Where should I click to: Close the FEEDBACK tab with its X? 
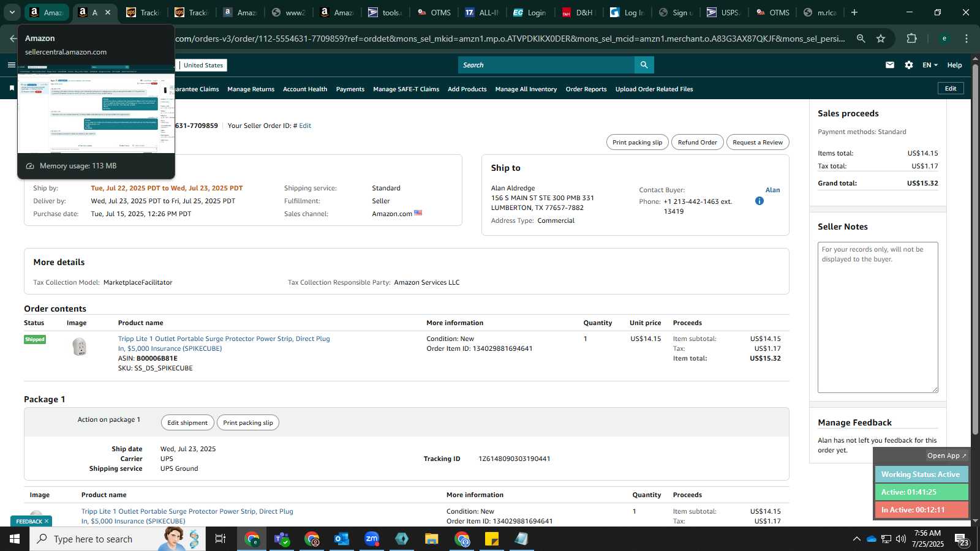tap(47, 522)
